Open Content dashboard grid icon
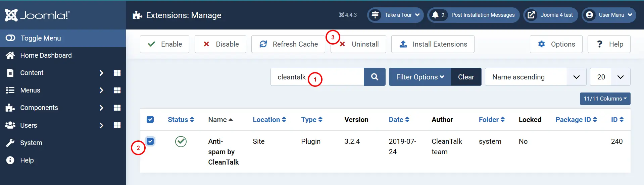This screenshot has height=185, width=644. (117, 73)
